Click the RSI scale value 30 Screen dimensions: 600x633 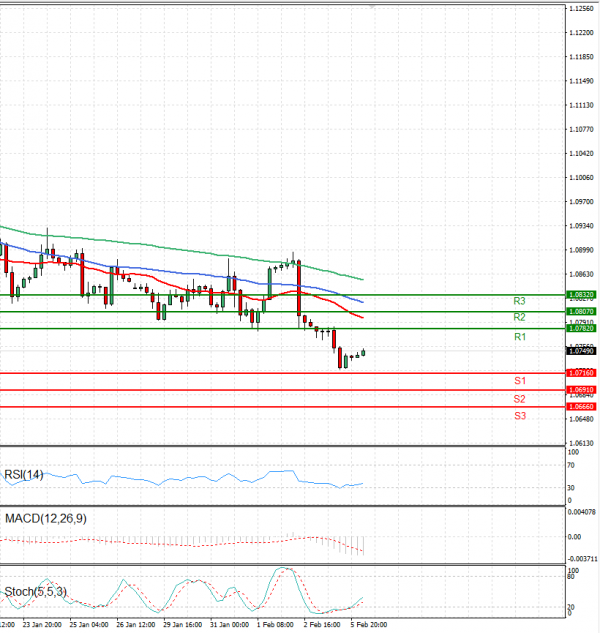[571, 488]
